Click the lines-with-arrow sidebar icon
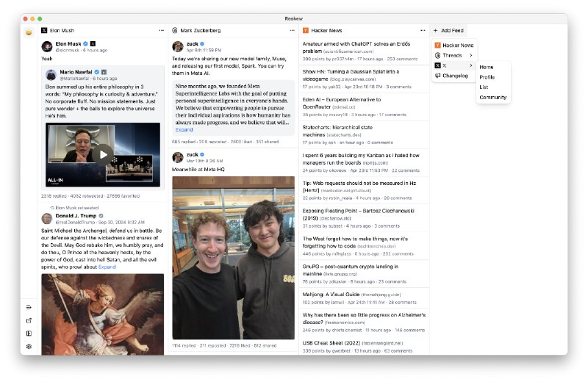 pos(29,307)
